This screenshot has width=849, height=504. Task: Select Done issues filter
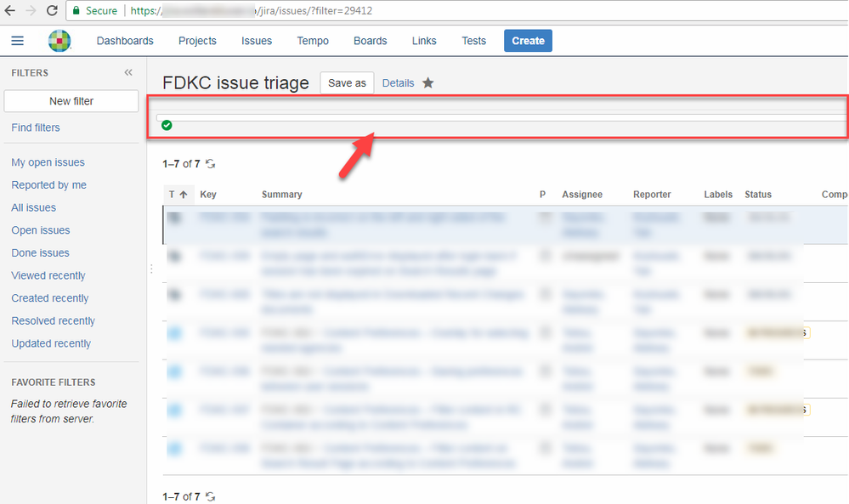point(41,252)
